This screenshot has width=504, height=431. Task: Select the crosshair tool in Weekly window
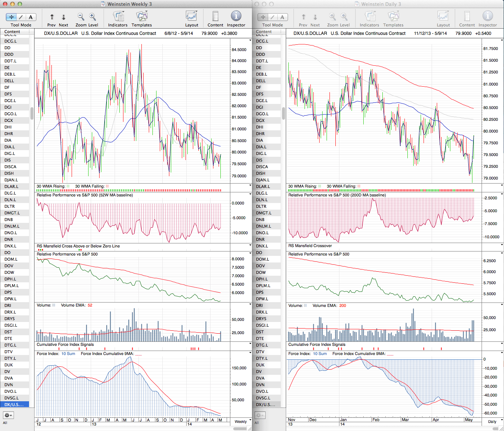coord(11,17)
